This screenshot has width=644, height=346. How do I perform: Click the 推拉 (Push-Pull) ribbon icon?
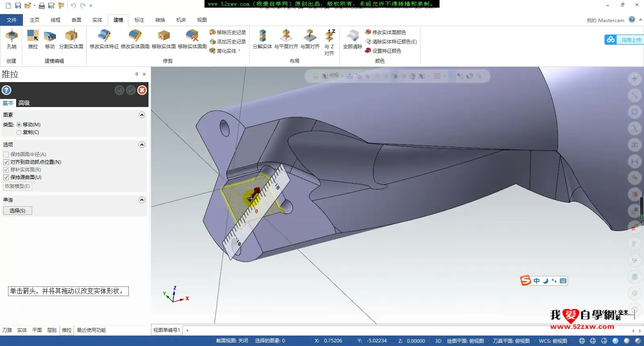point(33,39)
